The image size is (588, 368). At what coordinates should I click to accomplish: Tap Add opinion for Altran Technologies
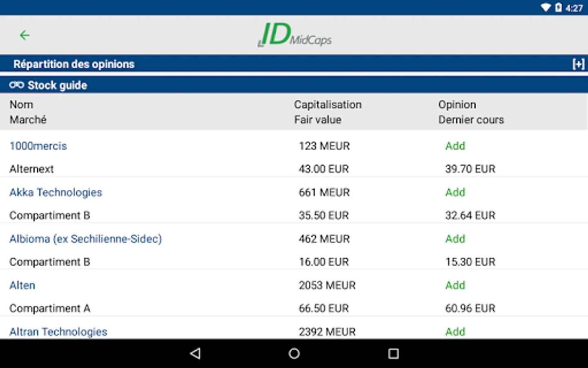455,332
